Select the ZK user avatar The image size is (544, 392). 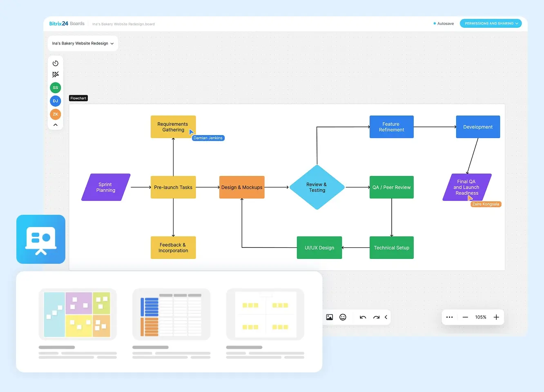click(x=56, y=114)
